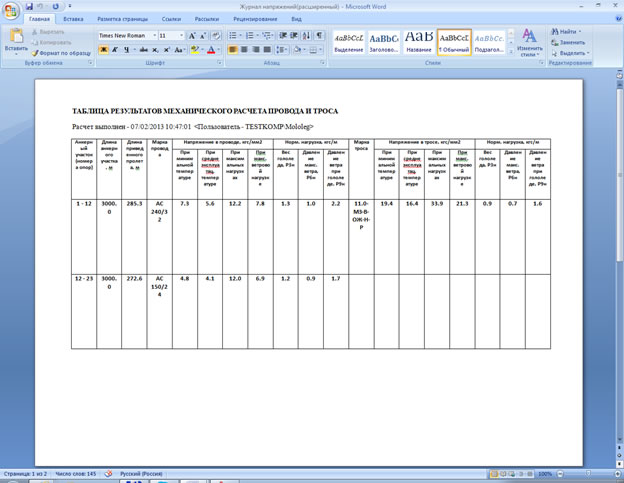Expand the styles gallery More arrow
The height and width of the screenshot is (483, 624).
(511, 51)
